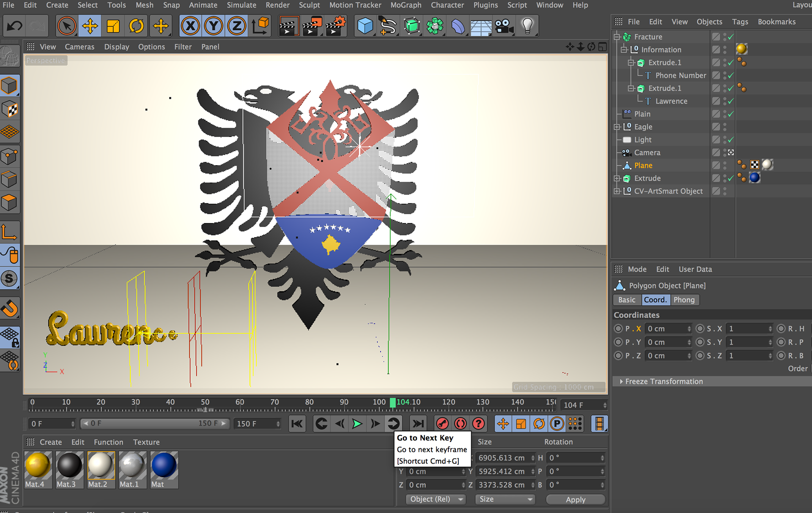This screenshot has height=513, width=812.
Task: Toggle the P.X animation radio circle
Action: point(618,329)
